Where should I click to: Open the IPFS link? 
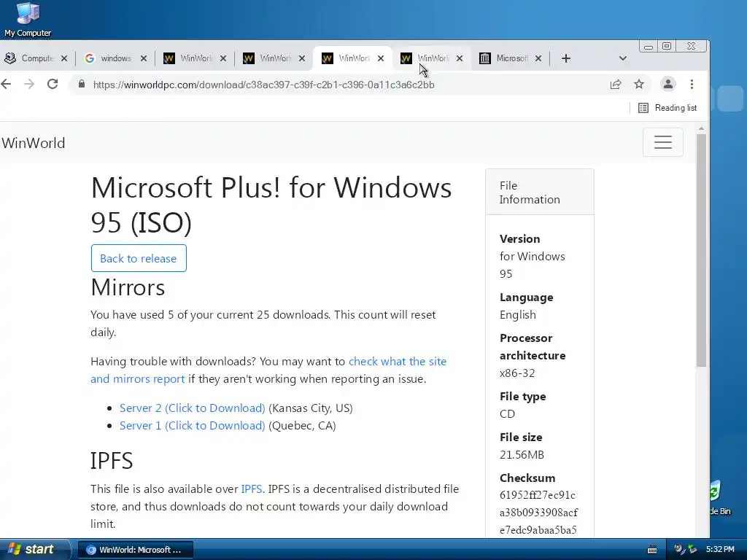click(252, 489)
